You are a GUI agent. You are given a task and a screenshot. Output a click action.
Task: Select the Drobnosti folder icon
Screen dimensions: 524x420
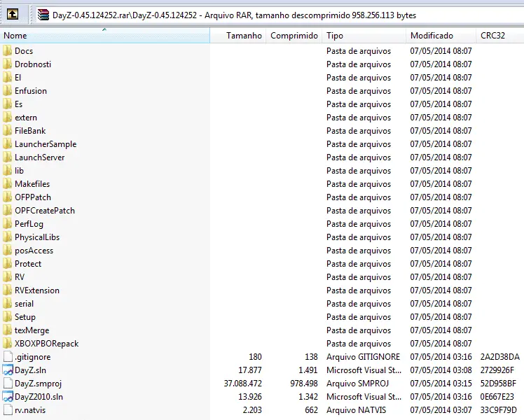coord(7,64)
